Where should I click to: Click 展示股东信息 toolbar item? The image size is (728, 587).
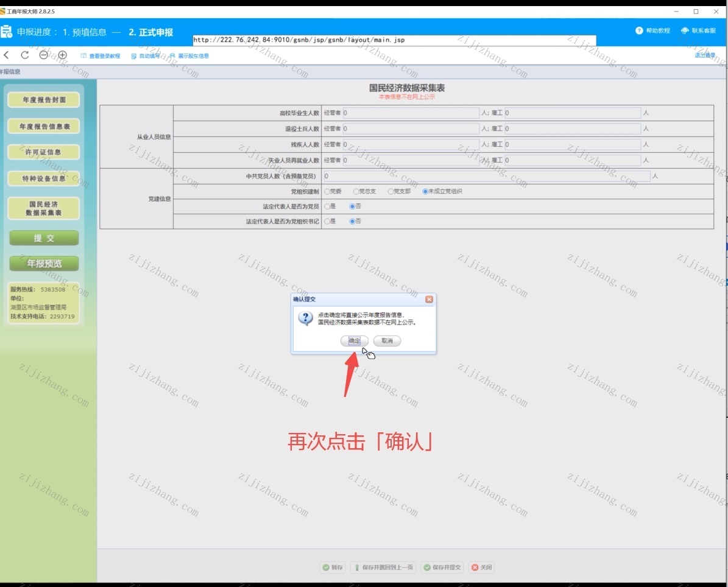click(189, 56)
